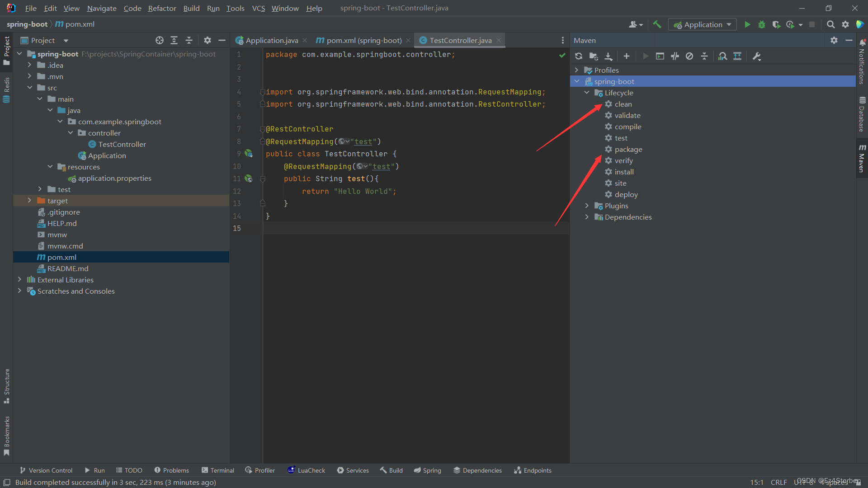This screenshot has height=488, width=868.
Task: Toggle the Bookmarks side panel
Action: click(6, 436)
